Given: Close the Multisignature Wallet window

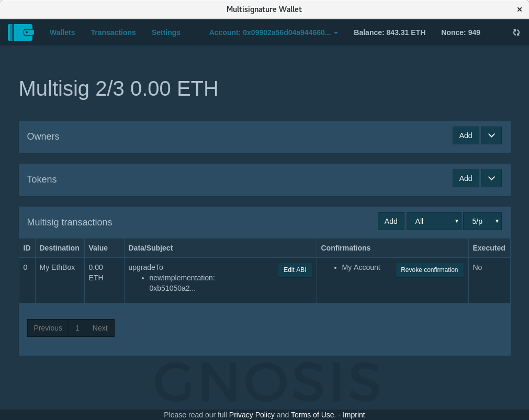Looking at the screenshot, I should (520, 9).
